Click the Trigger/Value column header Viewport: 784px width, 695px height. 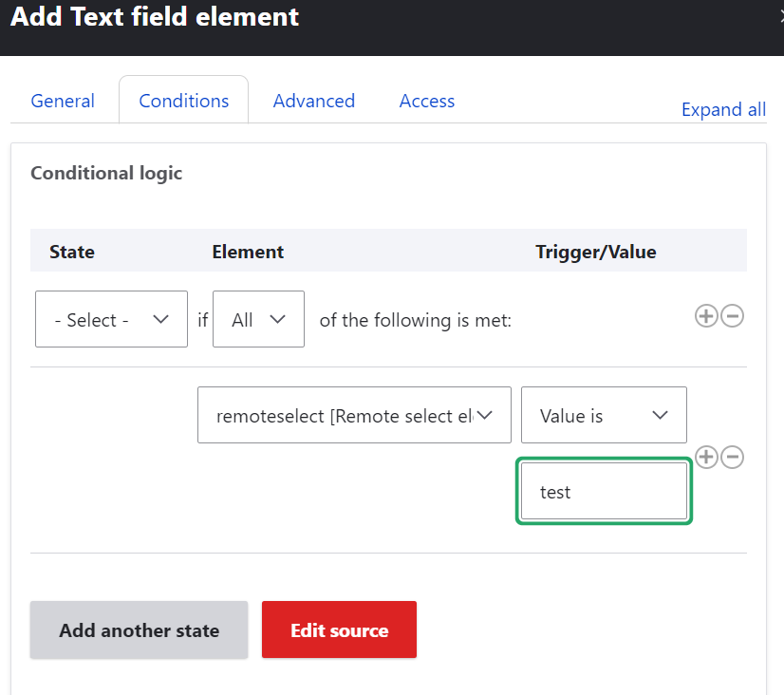tap(596, 252)
